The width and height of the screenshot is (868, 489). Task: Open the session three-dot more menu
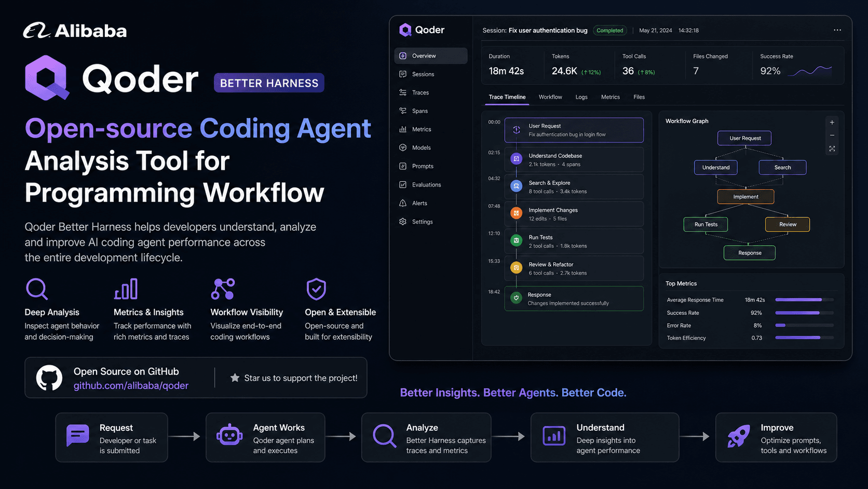click(837, 30)
